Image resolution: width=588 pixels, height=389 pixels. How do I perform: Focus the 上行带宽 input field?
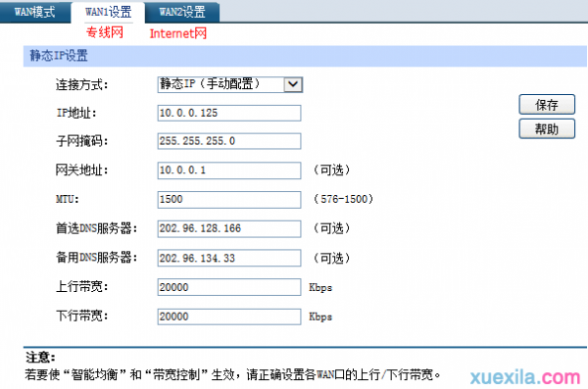[229, 287]
